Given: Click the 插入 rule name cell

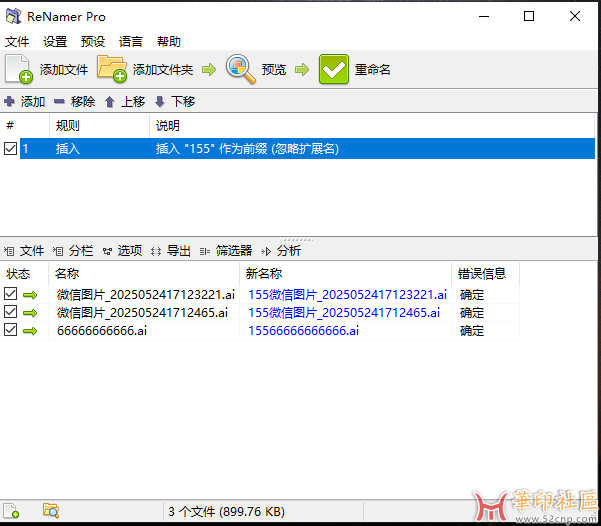Looking at the screenshot, I should [67, 149].
